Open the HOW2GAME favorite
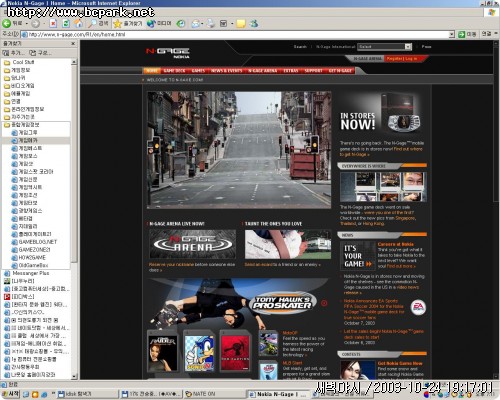This screenshot has width=500, height=400. [29, 257]
